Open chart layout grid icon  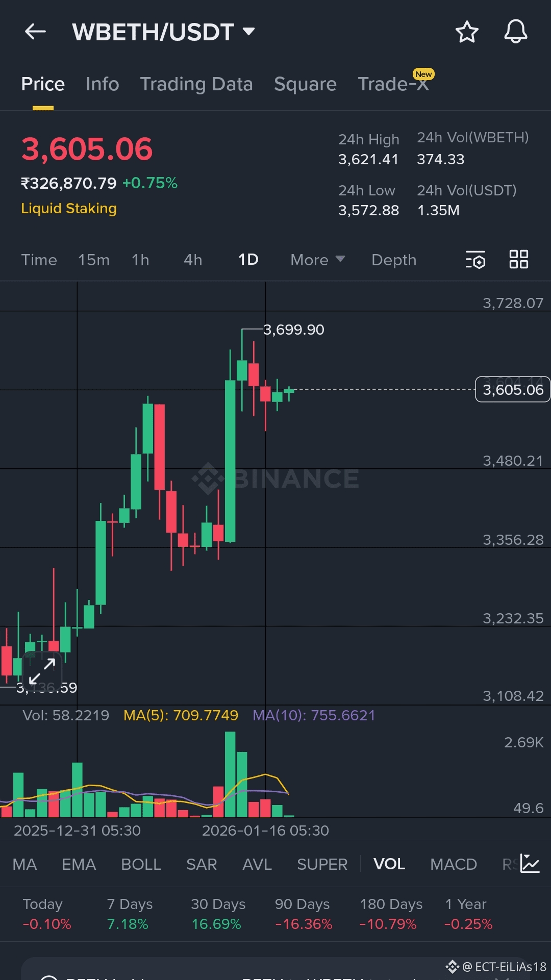pyautogui.click(x=519, y=259)
